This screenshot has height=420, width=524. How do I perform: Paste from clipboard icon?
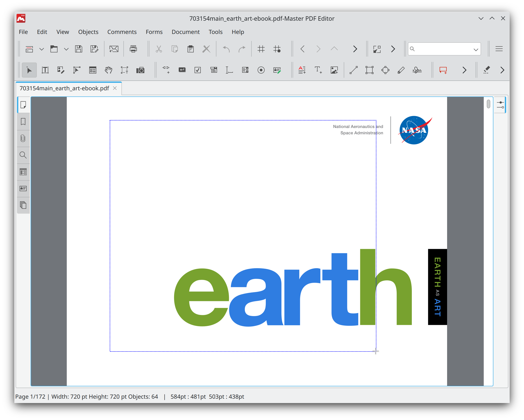(x=191, y=49)
